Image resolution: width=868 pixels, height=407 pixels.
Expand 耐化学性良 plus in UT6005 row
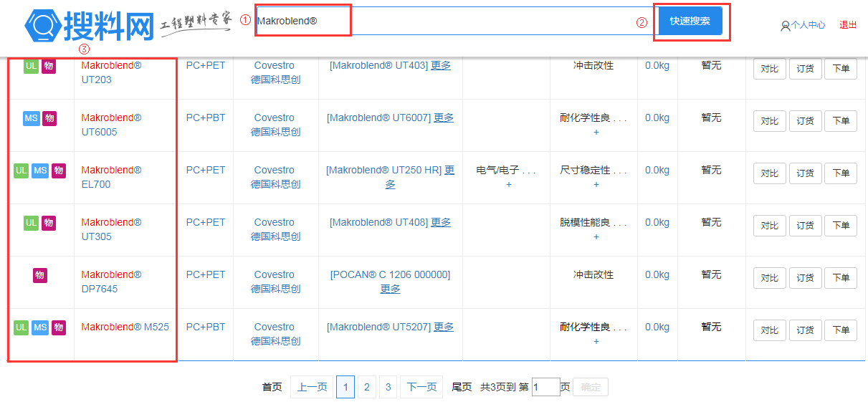coord(596,133)
